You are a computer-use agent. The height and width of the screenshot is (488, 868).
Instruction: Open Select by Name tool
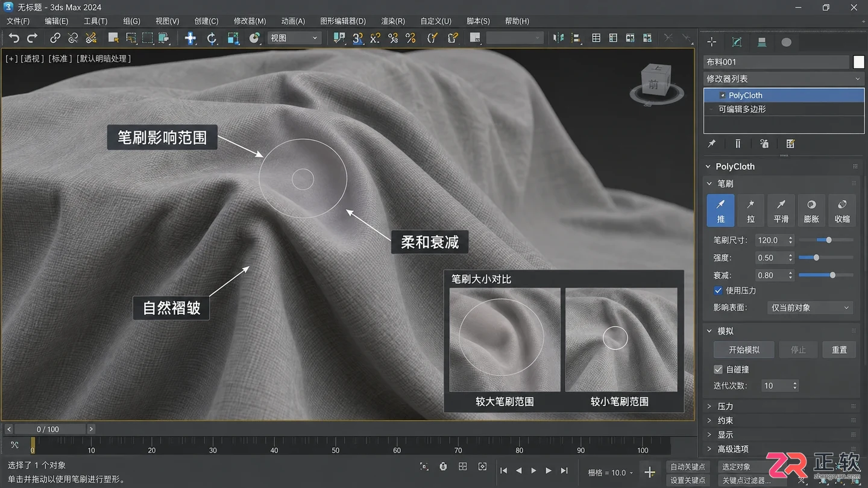pyautogui.click(x=131, y=38)
